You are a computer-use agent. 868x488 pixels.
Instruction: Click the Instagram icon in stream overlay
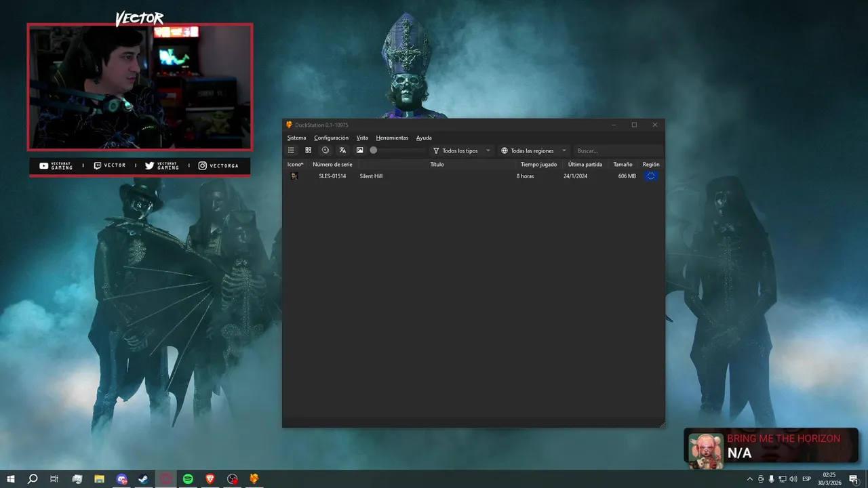tap(202, 165)
